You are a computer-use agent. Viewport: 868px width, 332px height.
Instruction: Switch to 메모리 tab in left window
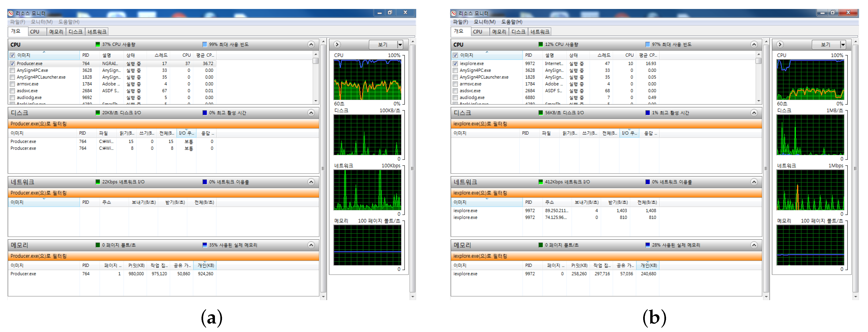pos(56,32)
